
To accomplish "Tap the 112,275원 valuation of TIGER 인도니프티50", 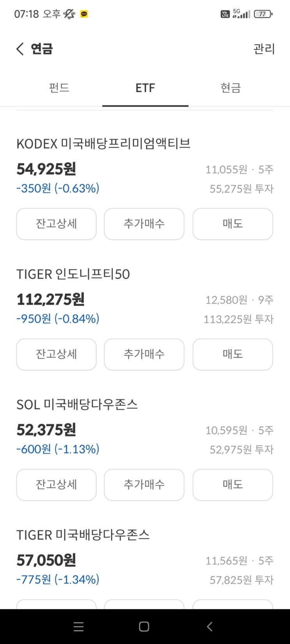I will coord(50,300).
